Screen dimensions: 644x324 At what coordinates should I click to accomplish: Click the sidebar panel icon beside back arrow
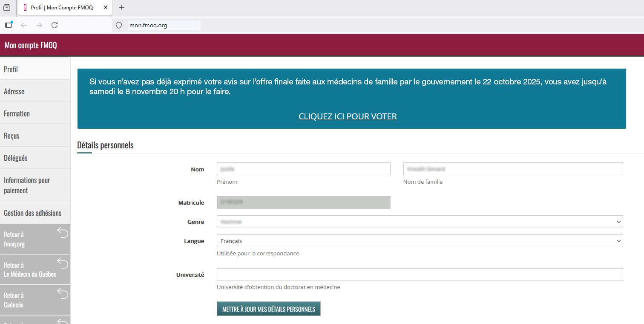[9, 25]
